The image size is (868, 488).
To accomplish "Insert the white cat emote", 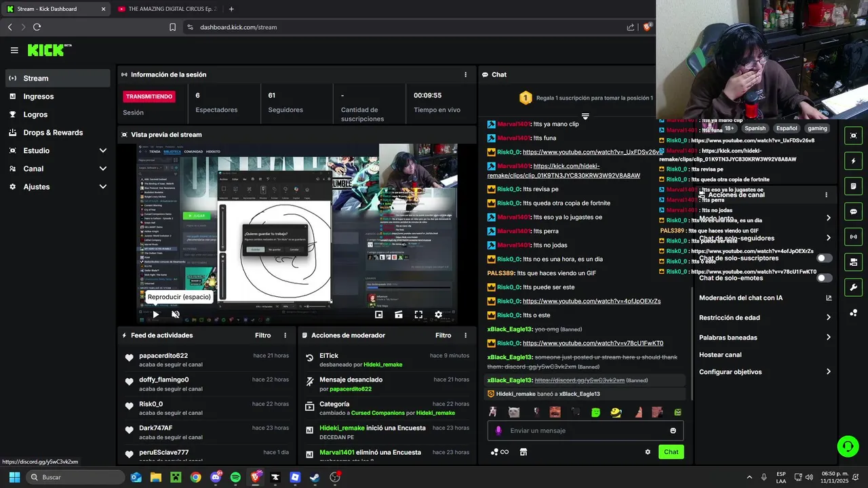I will click(x=514, y=412).
